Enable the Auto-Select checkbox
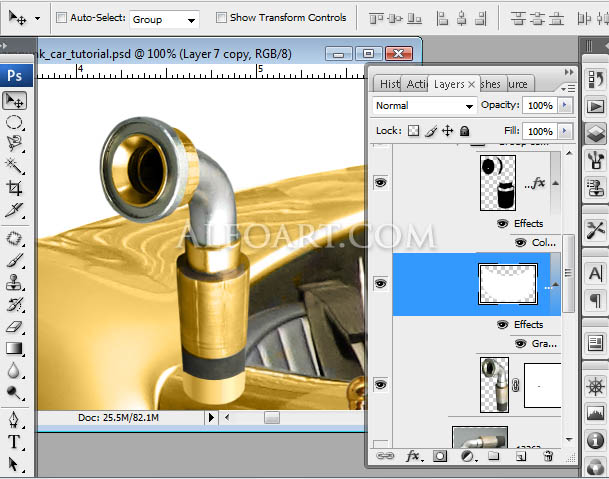Image resolution: width=609 pixels, height=479 pixels. pyautogui.click(x=61, y=17)
